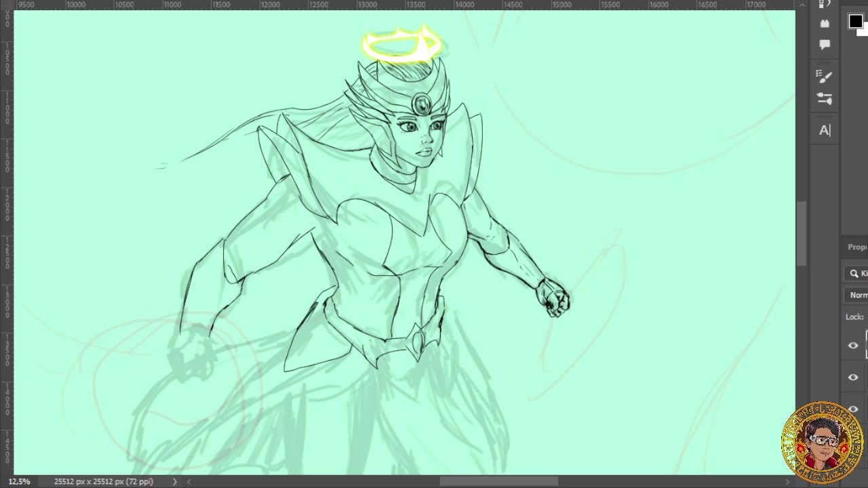868x488 pixels.
Task: Click the Lock: label in Layers panel
Action: pos(854,317)
